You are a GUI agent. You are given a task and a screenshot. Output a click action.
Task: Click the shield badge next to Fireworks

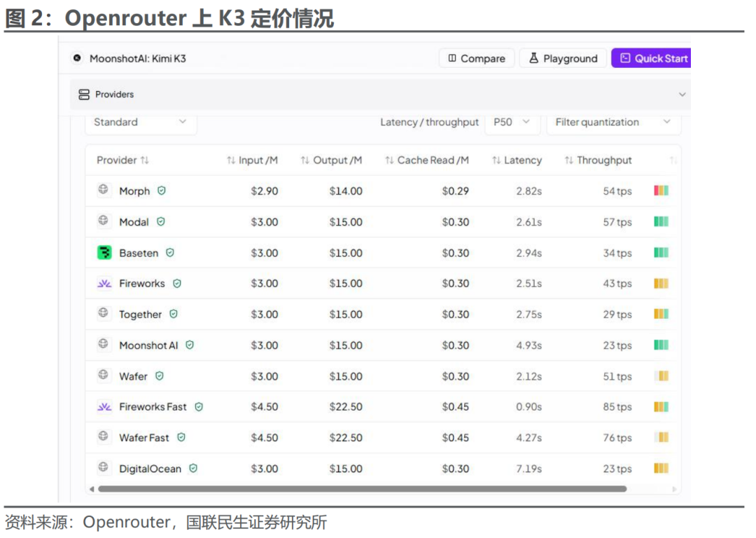click(x=177, y=283)
